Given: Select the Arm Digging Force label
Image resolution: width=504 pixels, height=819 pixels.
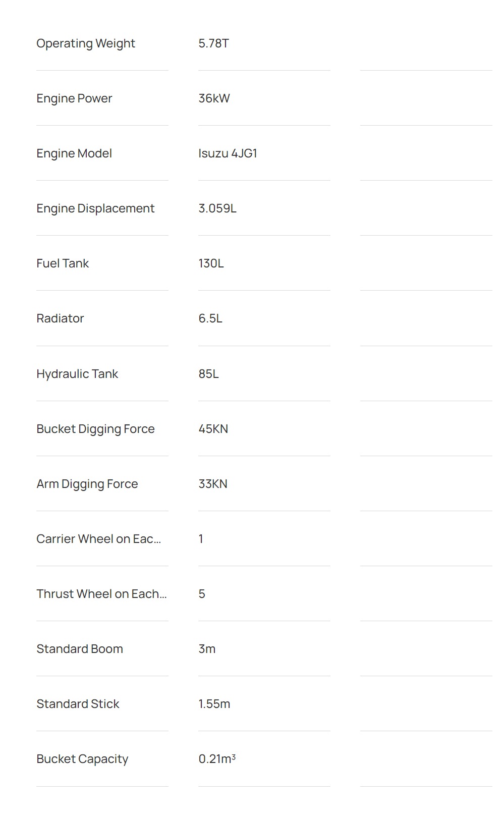Looking at the screenshot, I should tap(87, 484).
